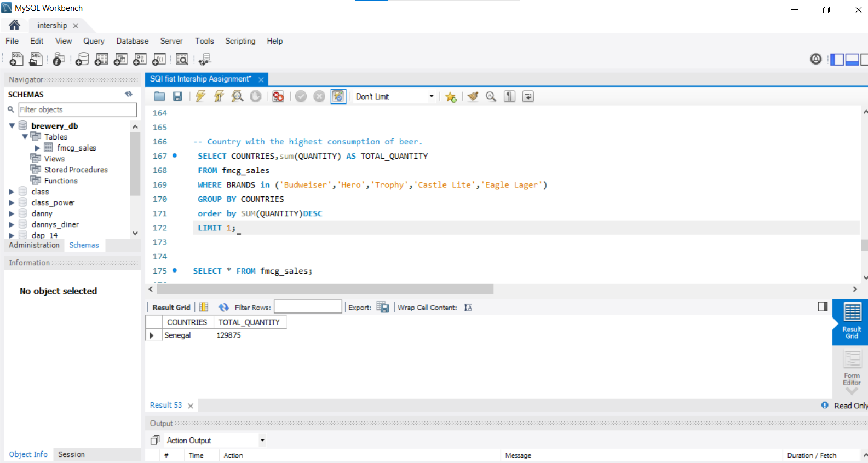Create a new table icon
Screen dimensions: 868x463
pyautogui.click(x=102, y=59)
